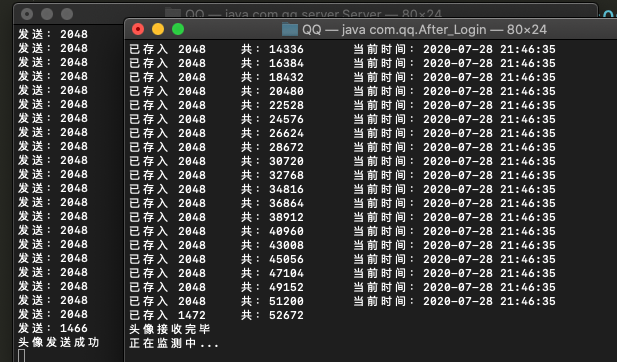Click the '头像发送成功' line in Server terminal
This screenshot has width=617, height=362.
point(59,342)
